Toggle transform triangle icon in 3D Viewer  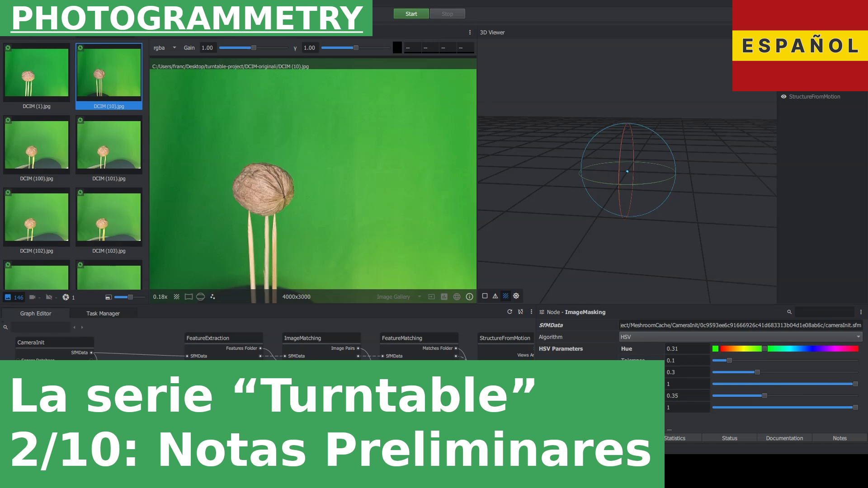495,296
